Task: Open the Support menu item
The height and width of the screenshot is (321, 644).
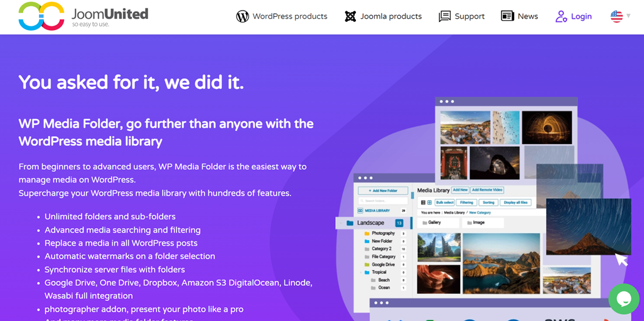Action: tap(462, 16)
